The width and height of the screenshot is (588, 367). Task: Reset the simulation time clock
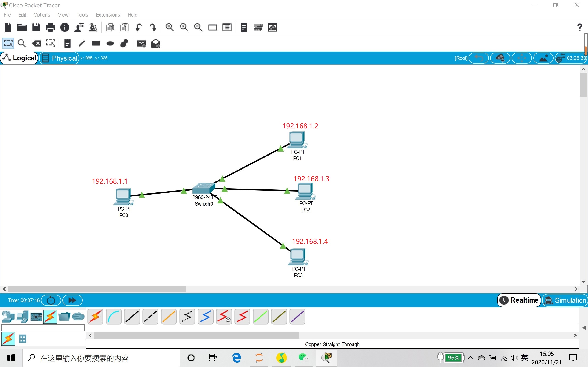click(51, 300)
